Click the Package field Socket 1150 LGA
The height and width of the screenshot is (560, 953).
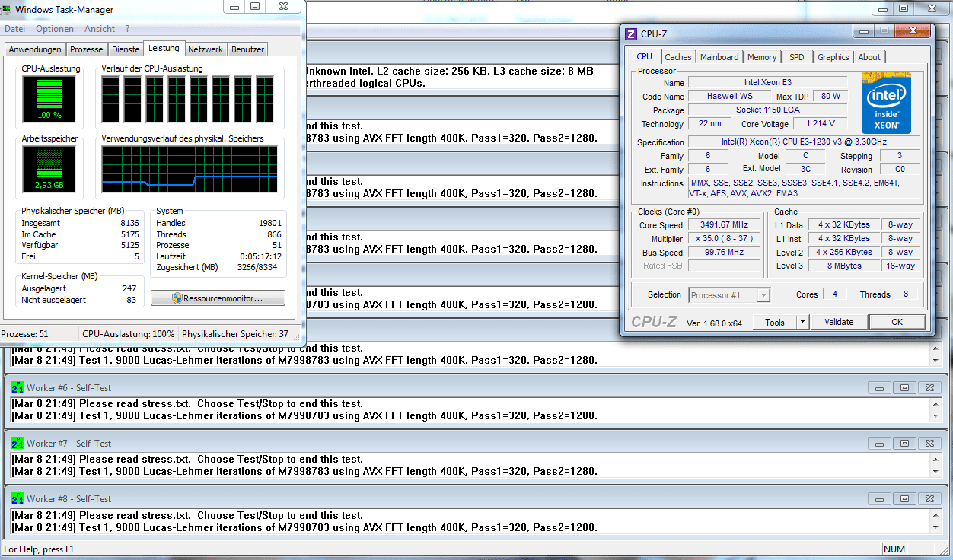tap(767, 110)
